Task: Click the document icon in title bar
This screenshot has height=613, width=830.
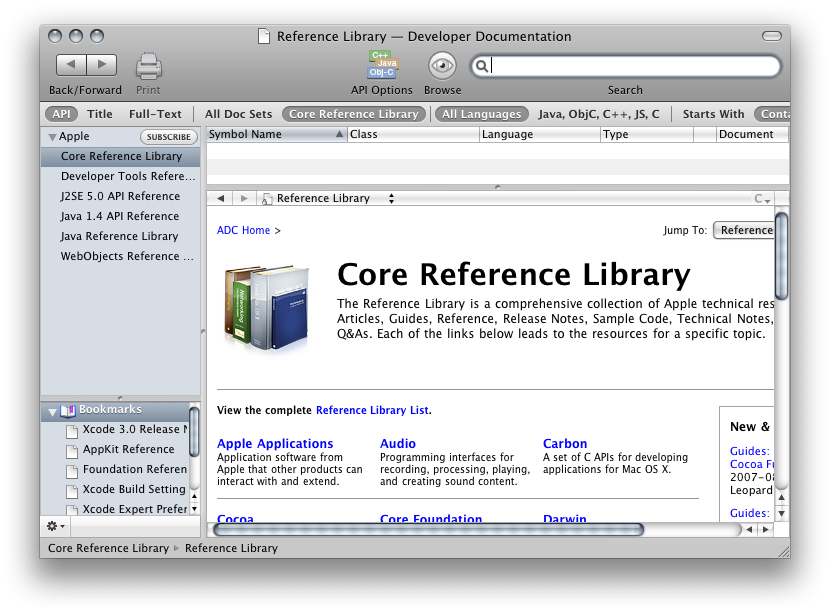Action: [x=263, y=36]
